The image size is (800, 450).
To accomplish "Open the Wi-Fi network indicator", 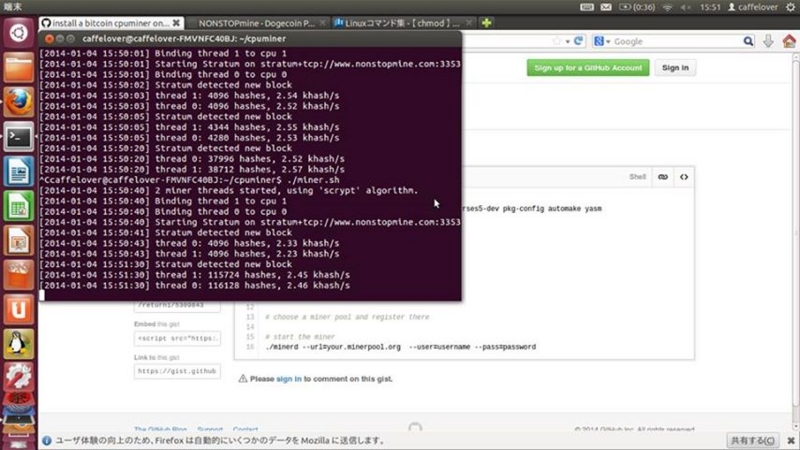I will click(x=667, y=7).
